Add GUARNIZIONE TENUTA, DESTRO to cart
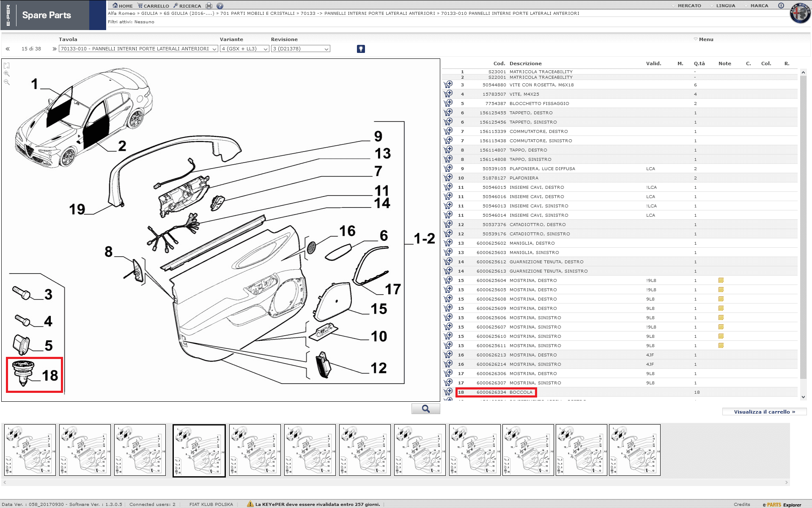 (x=448, y=261)
